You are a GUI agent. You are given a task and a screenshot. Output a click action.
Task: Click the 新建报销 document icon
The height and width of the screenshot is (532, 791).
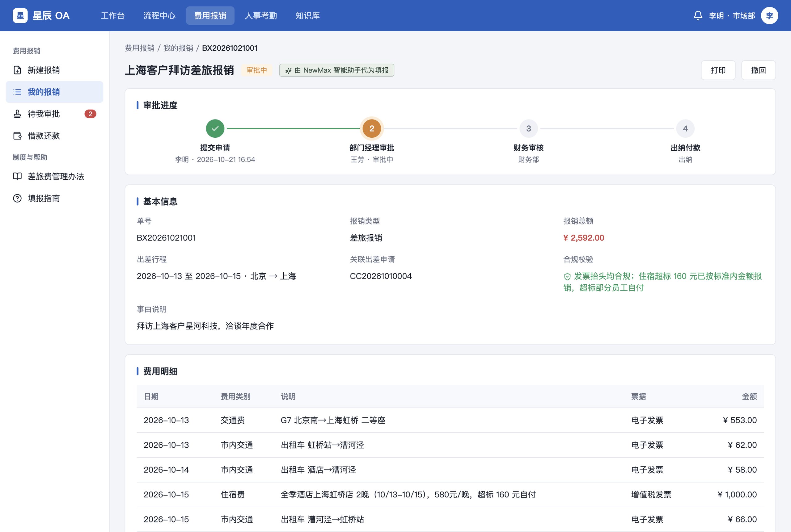(x=17, y=70)
